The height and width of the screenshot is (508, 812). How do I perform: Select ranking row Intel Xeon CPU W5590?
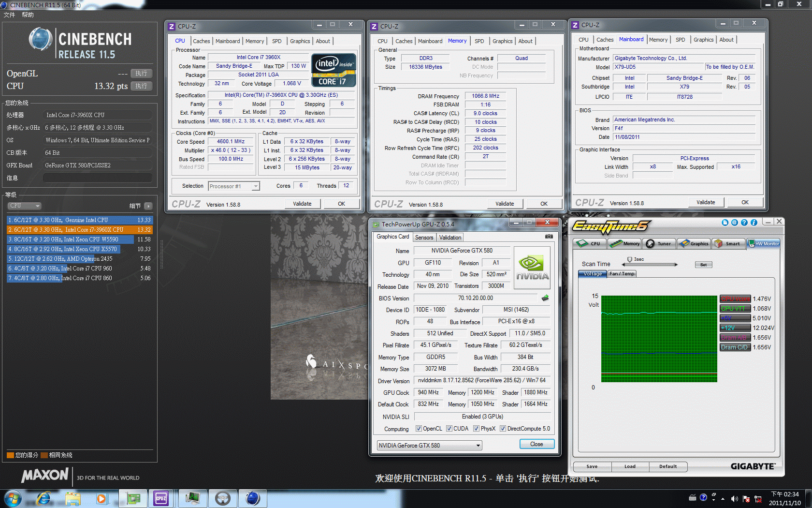[x=79, y=239]
